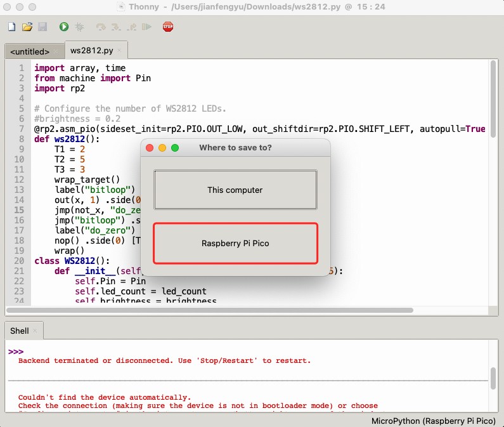The height and width of the screenshot is (427, 504).
Task: Choose Raspberry Pi Pico as save location
Action: (x=235, y=243)
